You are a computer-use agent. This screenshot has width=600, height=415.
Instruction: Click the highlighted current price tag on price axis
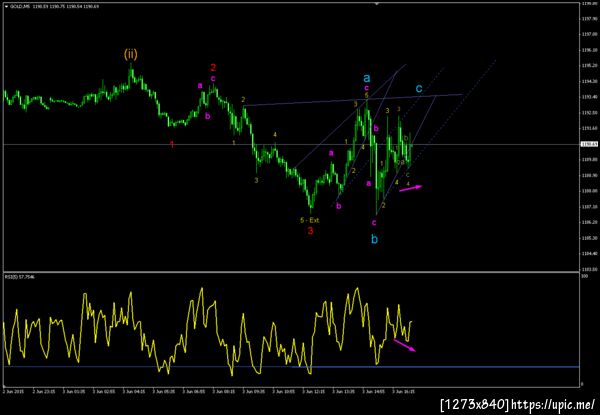587,144
